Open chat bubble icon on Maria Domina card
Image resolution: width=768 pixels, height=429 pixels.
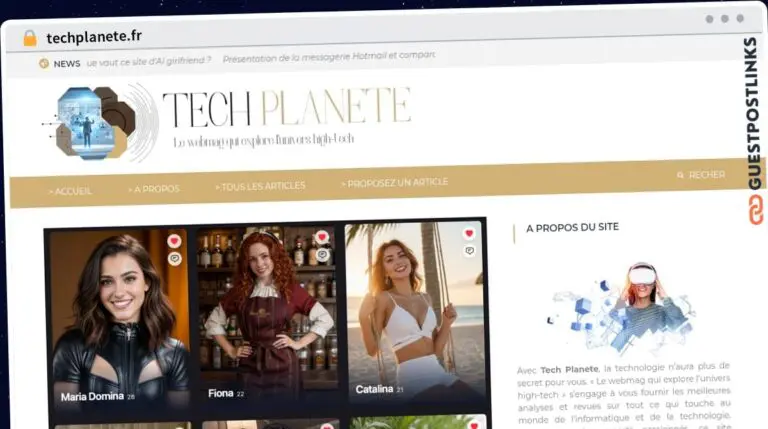(x=174, y=259)
